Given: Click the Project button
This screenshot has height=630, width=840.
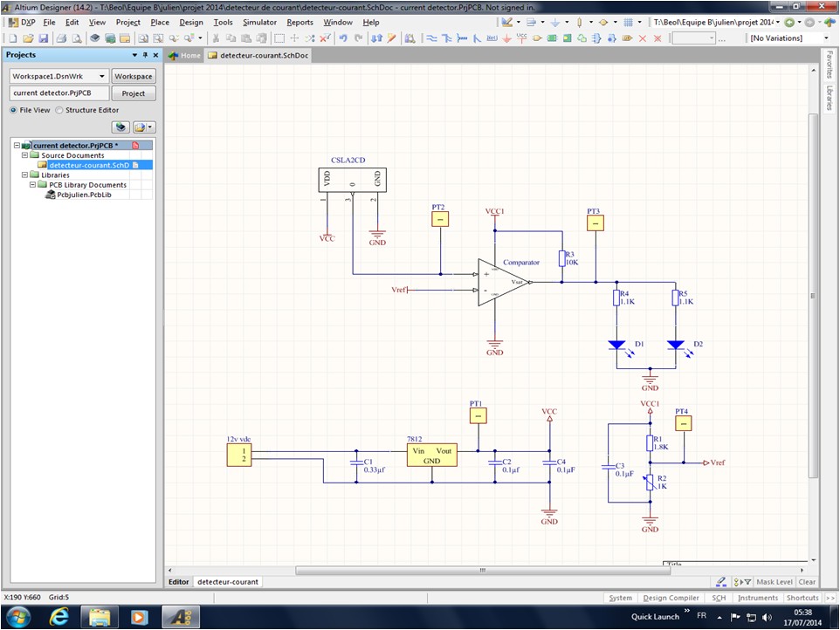Looking at the screenshot, I should click(x=133, y=93).
